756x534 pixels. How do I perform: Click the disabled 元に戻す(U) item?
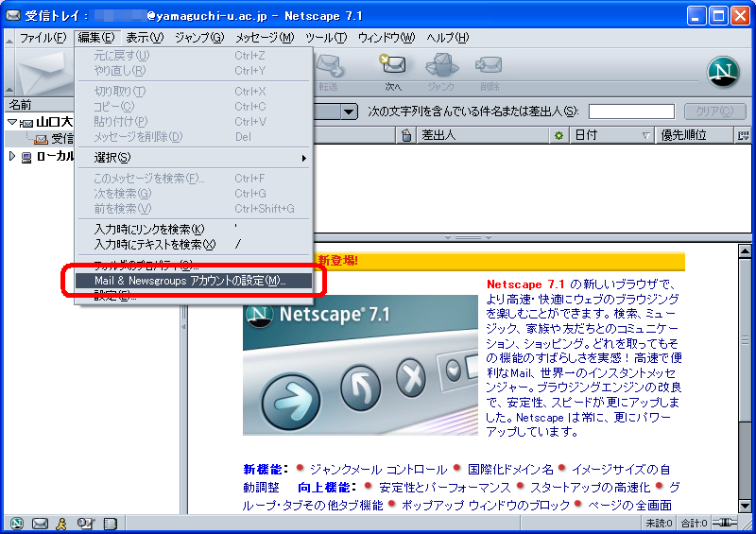(x=194, y=56)
